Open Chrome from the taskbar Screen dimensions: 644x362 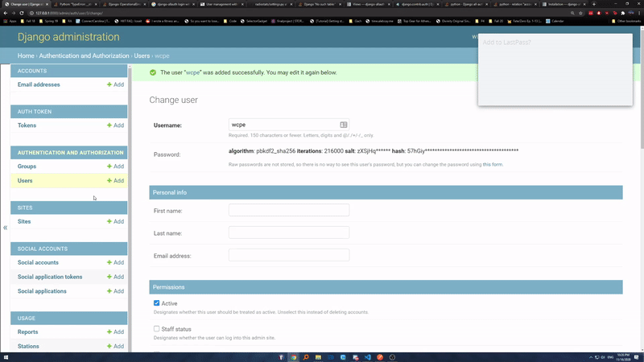point(294,357)
